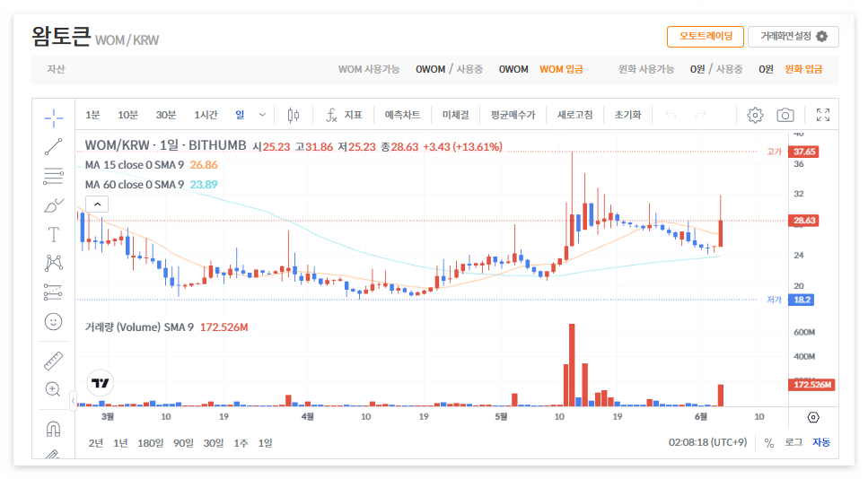Open the 거래화면 설정 button
868x479 pixels.
point(793,37)
